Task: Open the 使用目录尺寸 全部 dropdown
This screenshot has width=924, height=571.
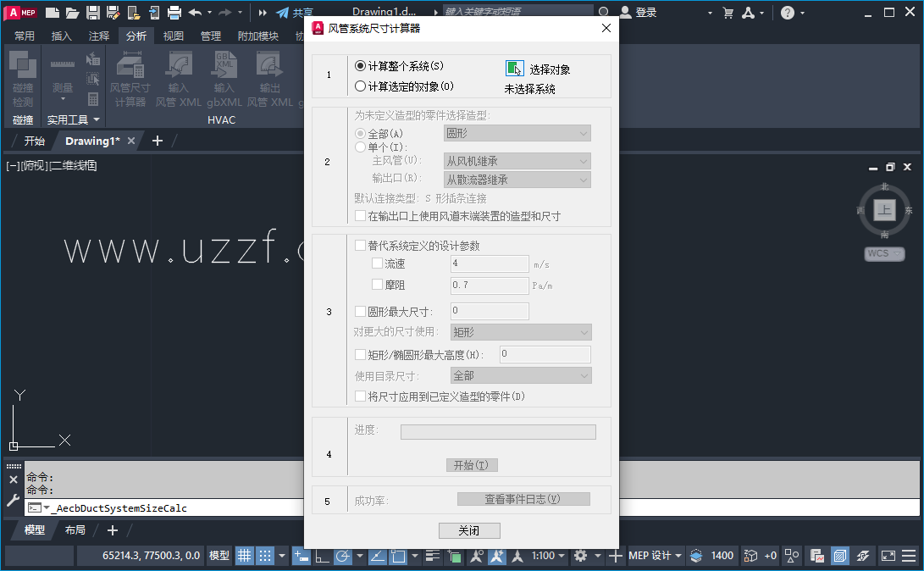Action: [520, 374]
